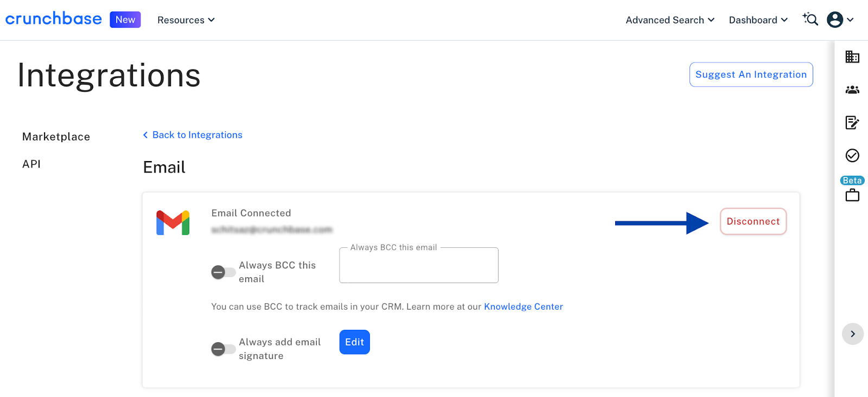
Task: Open the user account avatar icon
Action: pos(835,20)
